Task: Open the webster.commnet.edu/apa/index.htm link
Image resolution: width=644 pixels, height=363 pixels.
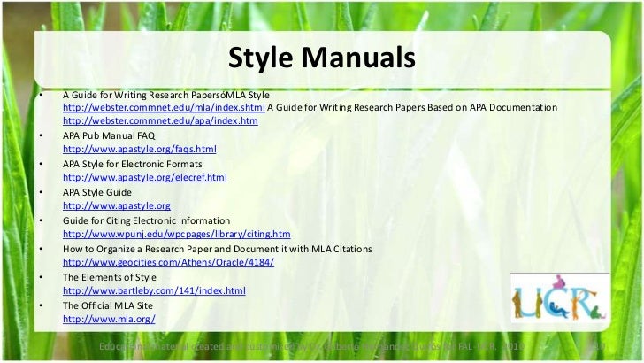Action: pyautogui.click(x=160, y=121)
